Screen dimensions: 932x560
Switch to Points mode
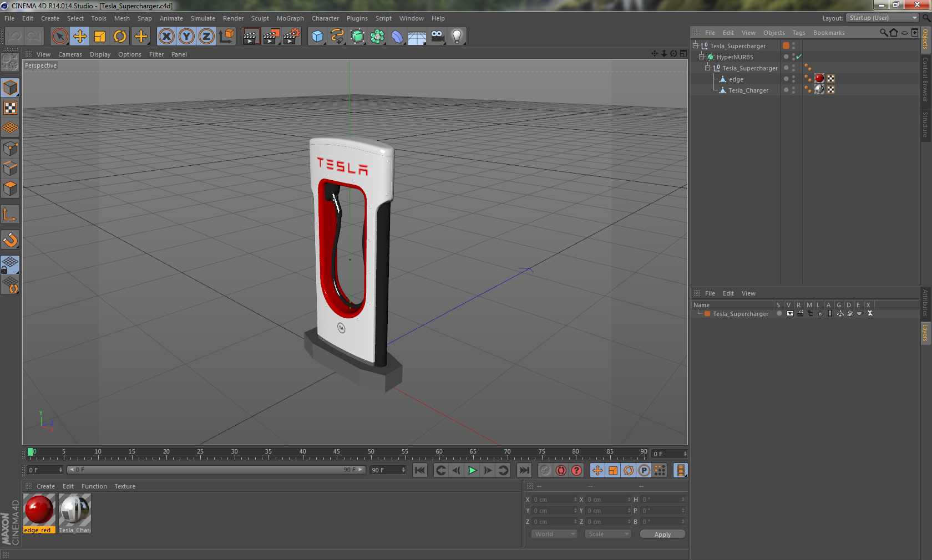tap(10, 148)
